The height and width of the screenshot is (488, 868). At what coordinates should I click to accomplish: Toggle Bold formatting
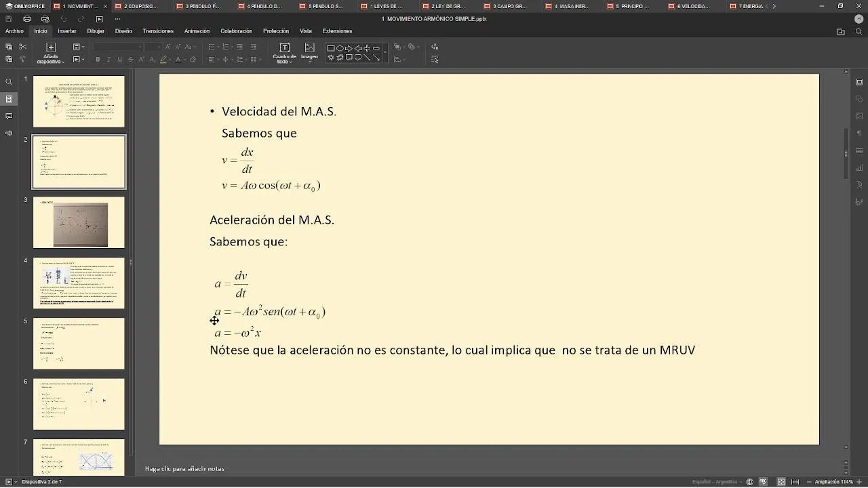98,60
